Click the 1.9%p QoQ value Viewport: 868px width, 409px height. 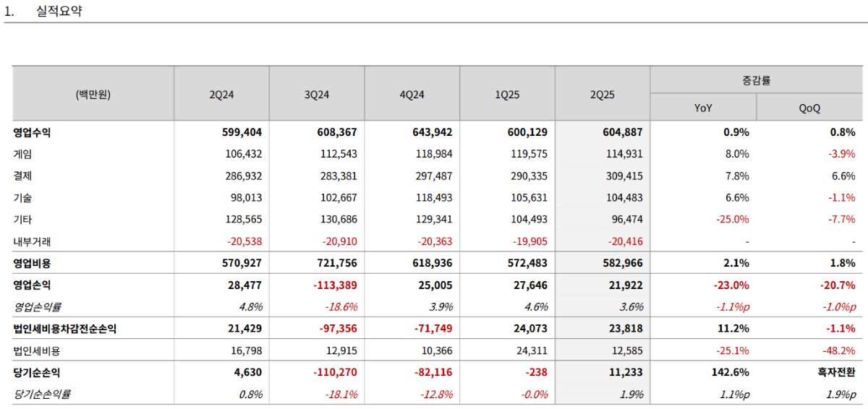[841, 394]
